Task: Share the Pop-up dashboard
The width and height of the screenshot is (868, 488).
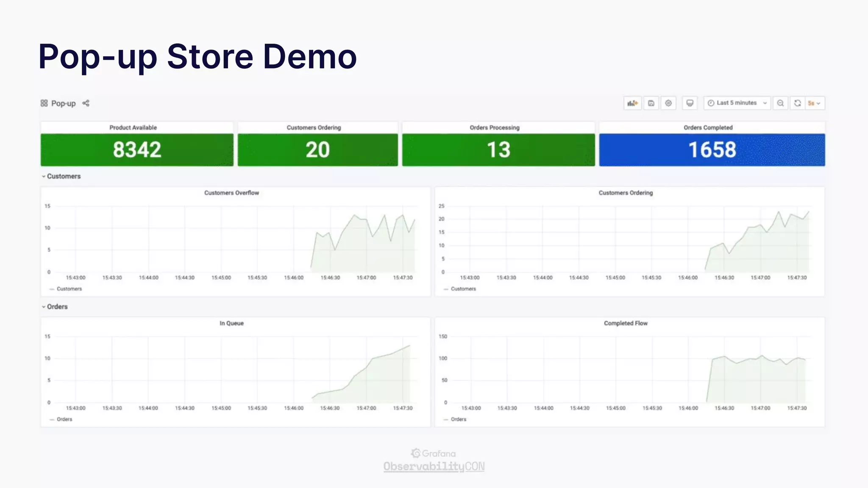Action: click(x=86, y=103)
